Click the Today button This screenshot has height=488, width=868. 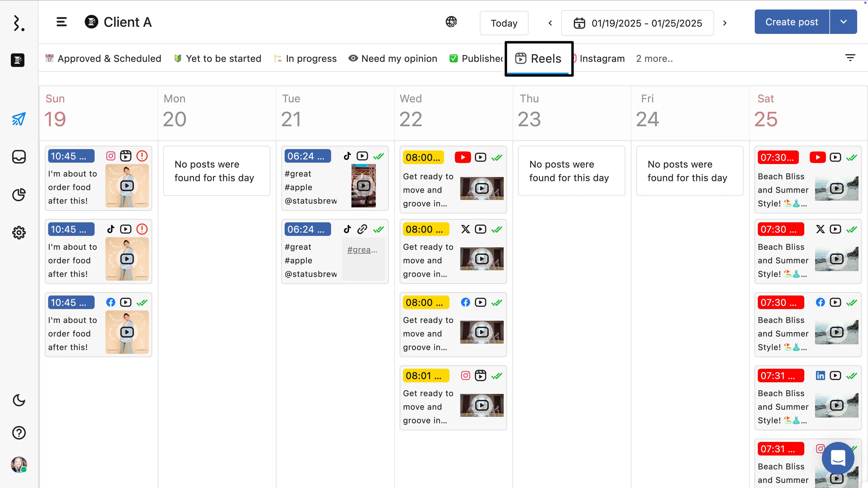click(x=504, y=23)
